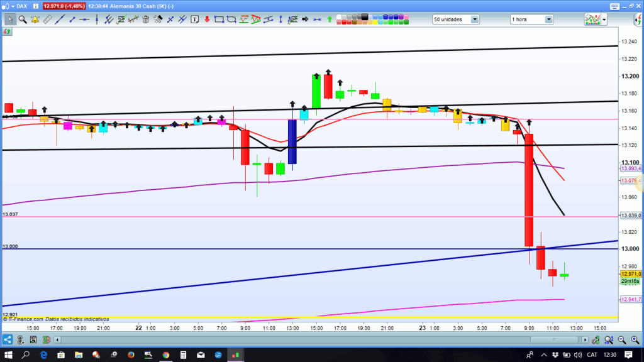Open the 50 unidades dropdown
The width and height of the screenshot is (644, 362).
tap(455, 19)
